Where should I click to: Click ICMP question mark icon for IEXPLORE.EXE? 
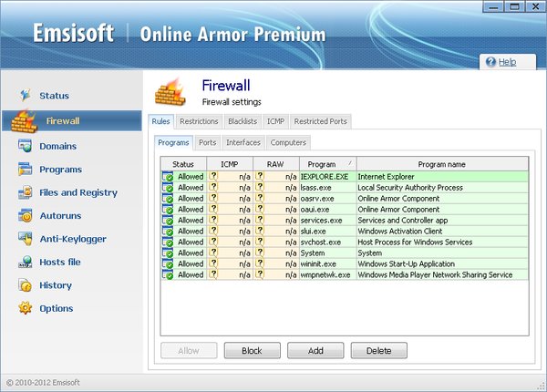click(x=213, y=176)
